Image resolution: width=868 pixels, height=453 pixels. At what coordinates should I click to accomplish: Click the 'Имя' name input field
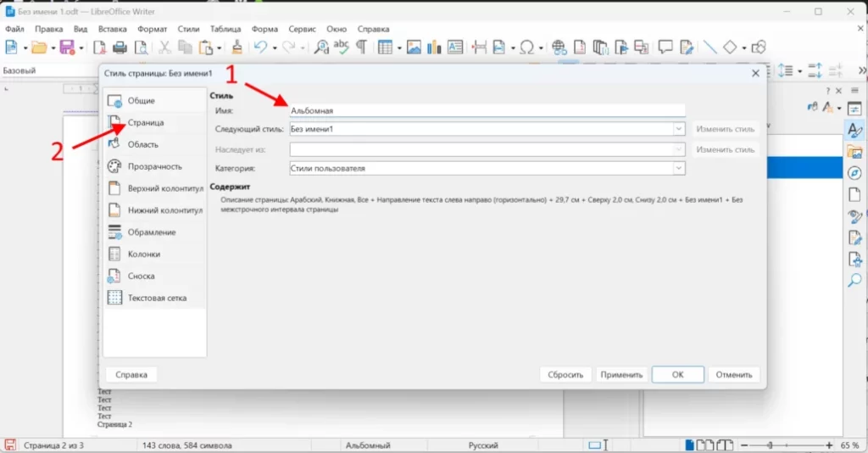click(x=487, y=111)
